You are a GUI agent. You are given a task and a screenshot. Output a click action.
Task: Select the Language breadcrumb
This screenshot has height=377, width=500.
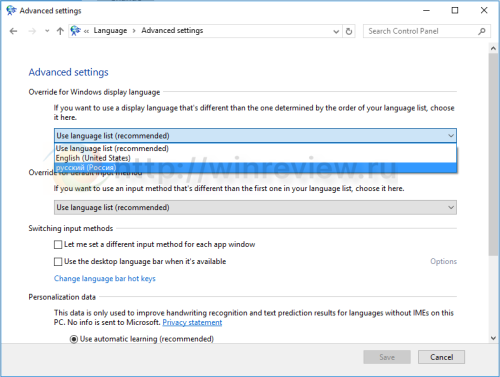tap(110, 31)
